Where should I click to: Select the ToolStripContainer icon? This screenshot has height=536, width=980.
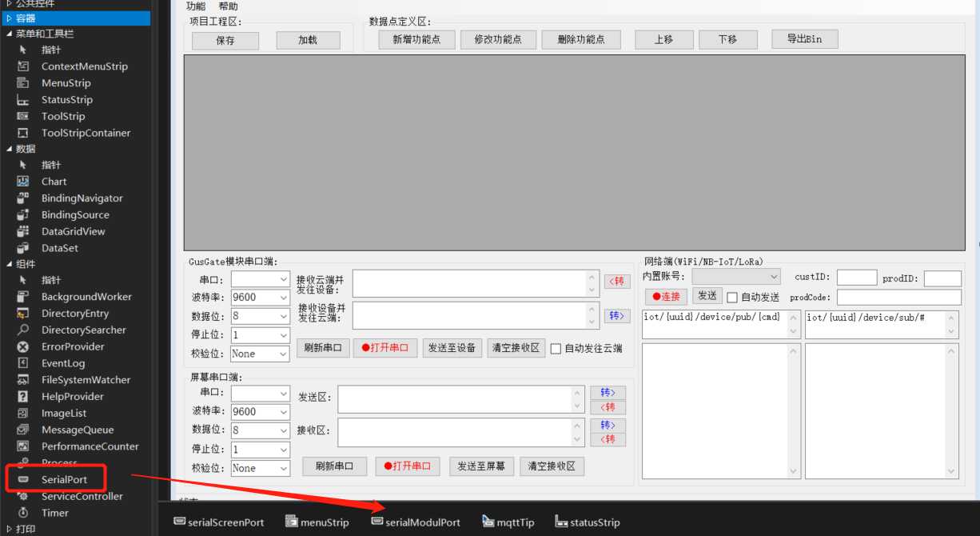tap(23, 133)
